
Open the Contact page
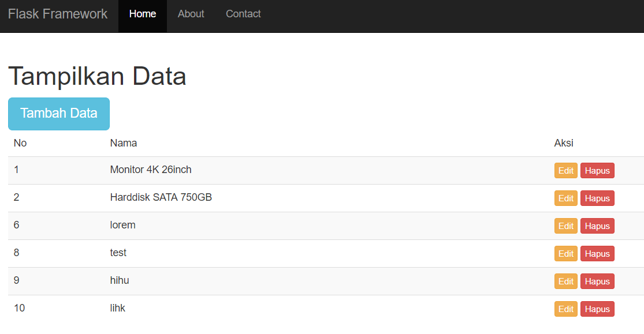coord(243,14)
